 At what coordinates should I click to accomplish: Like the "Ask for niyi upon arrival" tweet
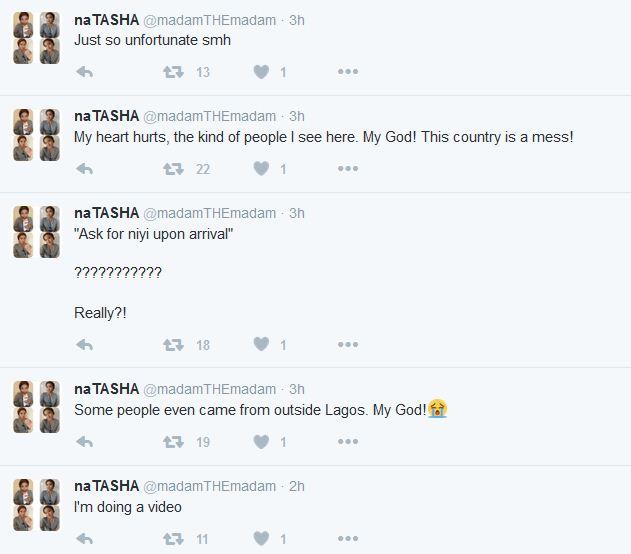coord(261,345)
